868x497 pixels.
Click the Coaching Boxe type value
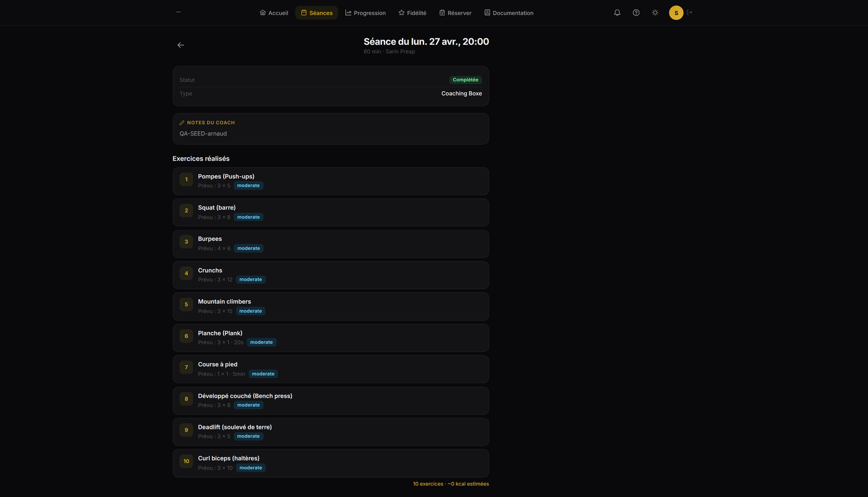coord(462,93)
